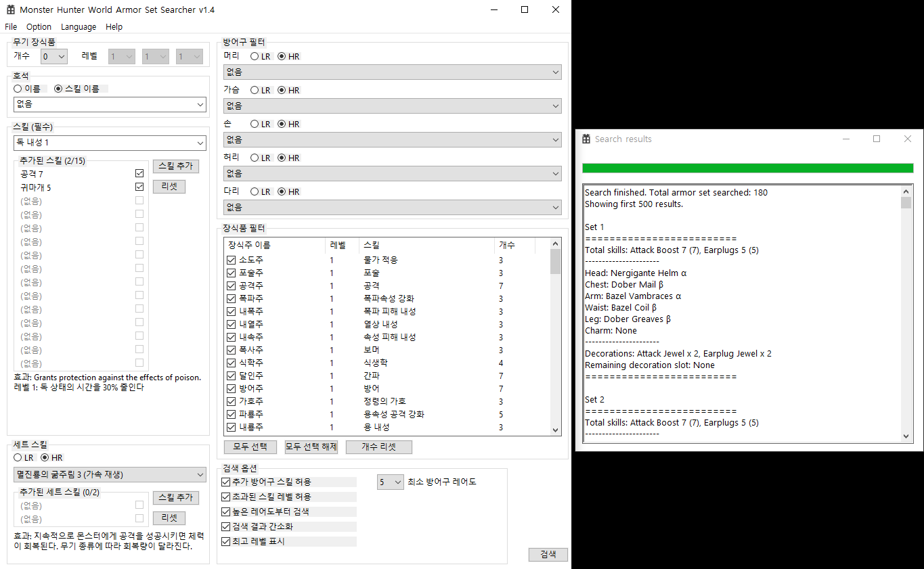Click the 개수 column header in decoration list
Image resolution: width=924 pixels, height=569 pixels.
[x=514, y=245]
